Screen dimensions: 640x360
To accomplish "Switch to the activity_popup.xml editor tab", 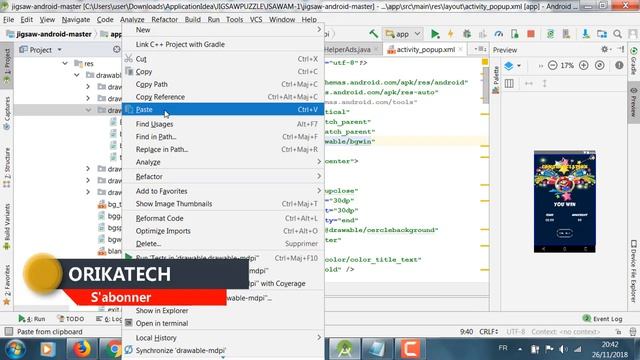I will click(x=425, y=49).
